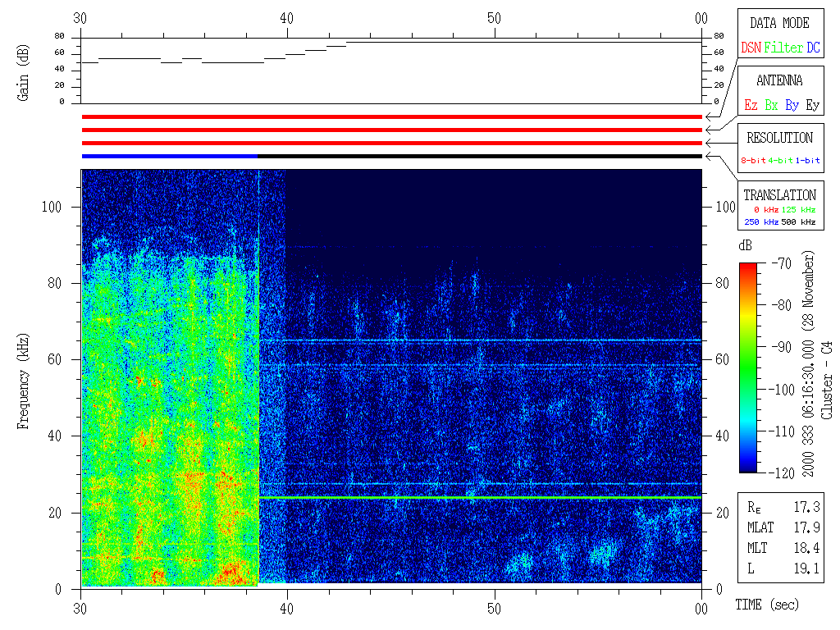840x630 pixels.
Task: Click the TIME (sec) axis label
Action: click(x=766, y=605)
